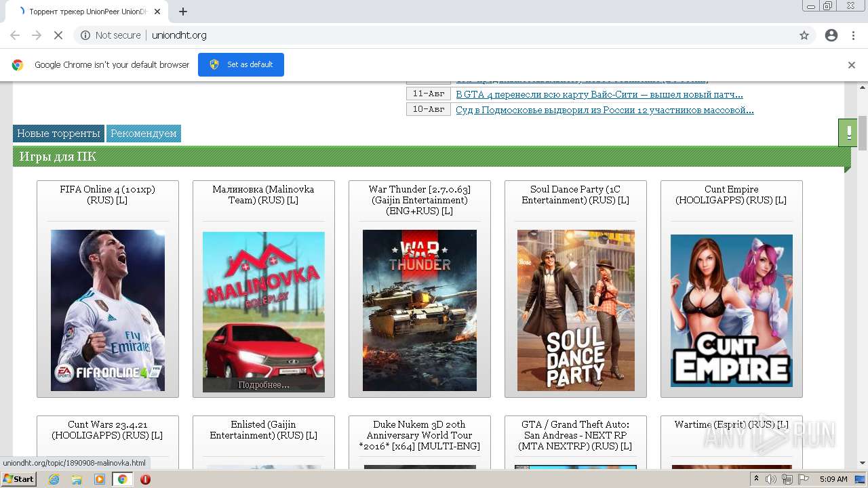
Task: Click Подробнее on the Malinovka card
Action: click(x=264, y=385)
